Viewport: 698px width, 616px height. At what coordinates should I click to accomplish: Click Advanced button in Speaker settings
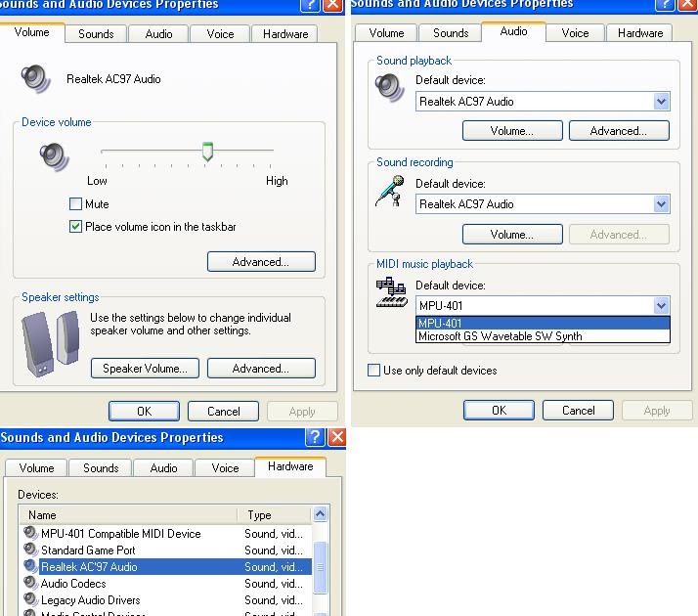click(261, 368)
